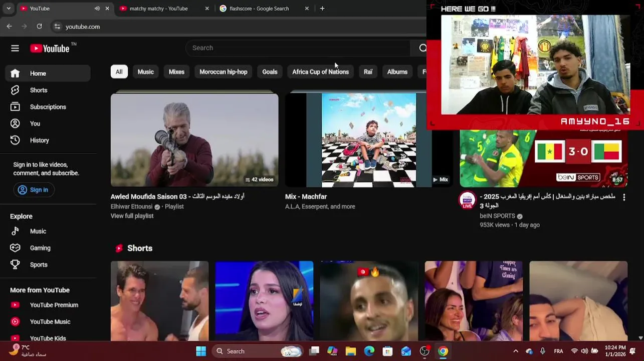Show hidden system tray icons
644x361 pixels.
pos(516,351)
